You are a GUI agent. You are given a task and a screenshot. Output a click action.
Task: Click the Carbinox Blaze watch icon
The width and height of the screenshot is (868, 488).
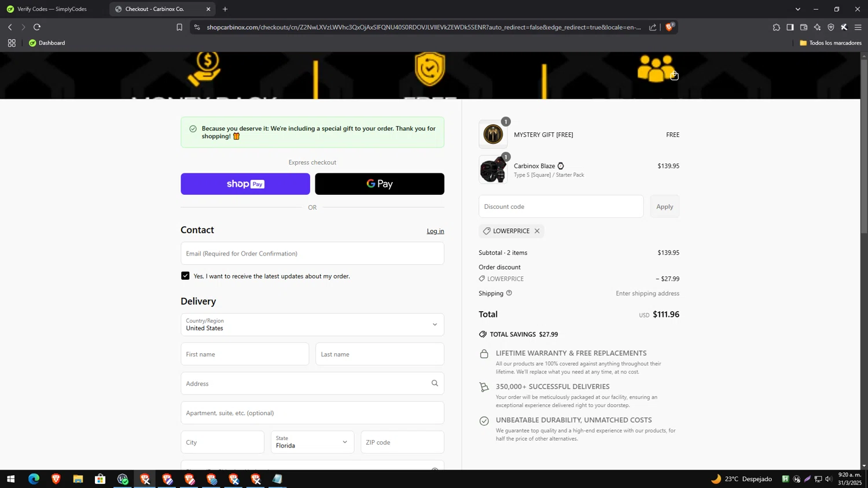click(x=561, y=166)
